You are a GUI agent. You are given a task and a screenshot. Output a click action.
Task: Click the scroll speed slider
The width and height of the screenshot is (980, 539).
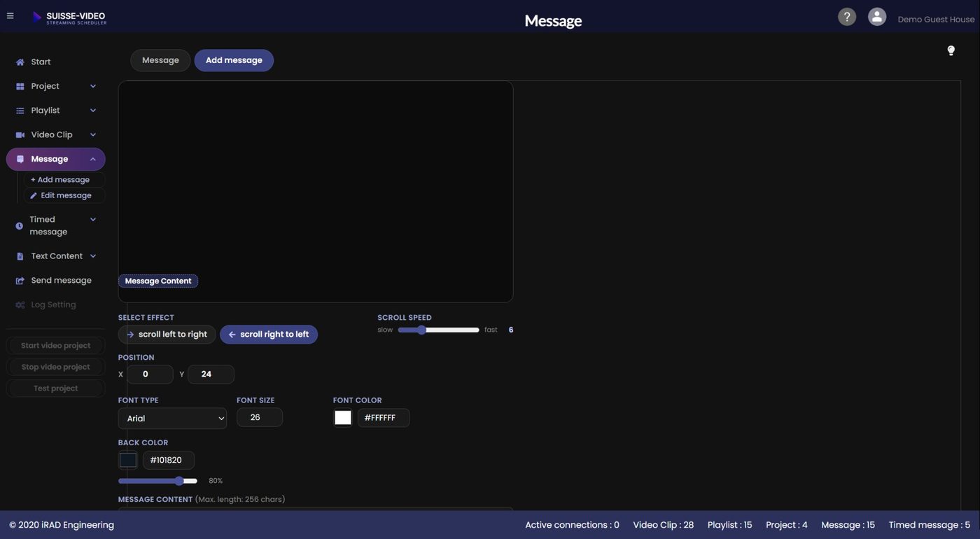pyautogui.click(x=438, y=330)
